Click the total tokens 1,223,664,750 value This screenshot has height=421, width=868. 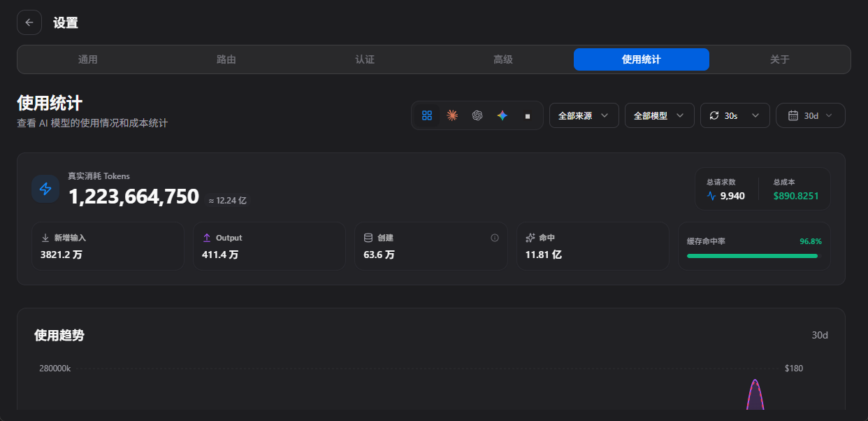133,197
